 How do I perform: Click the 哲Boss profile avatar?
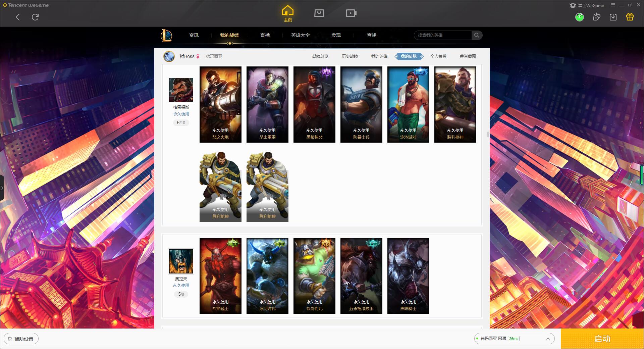click(x=169, y=56)
